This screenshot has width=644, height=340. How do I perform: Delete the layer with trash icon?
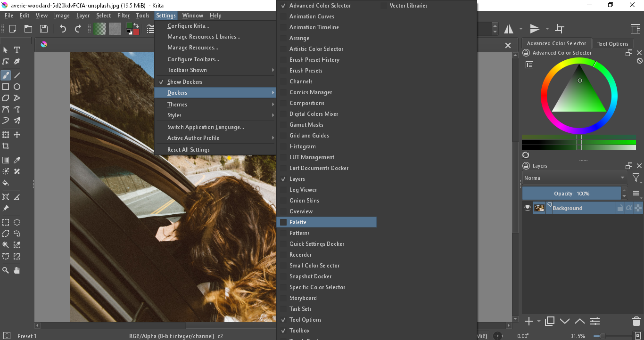tap(636, 321)
